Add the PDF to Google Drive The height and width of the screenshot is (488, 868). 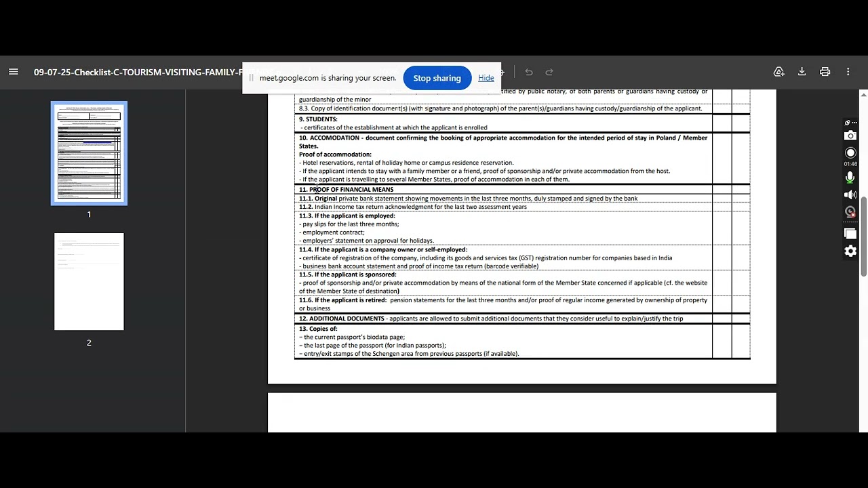pyautogui.click(x=778, y=72)
